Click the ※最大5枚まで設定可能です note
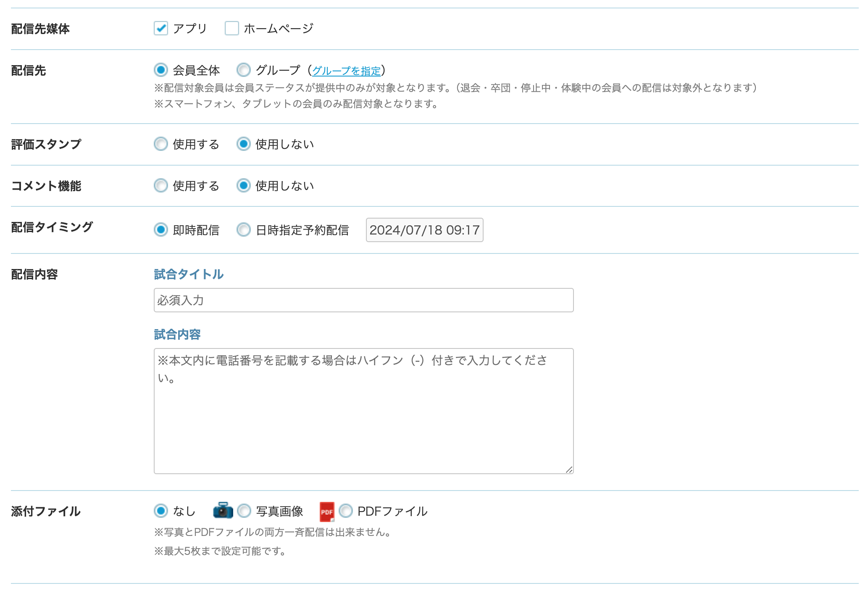The height and width of the screenshot is (591, 868). point(220,551)
